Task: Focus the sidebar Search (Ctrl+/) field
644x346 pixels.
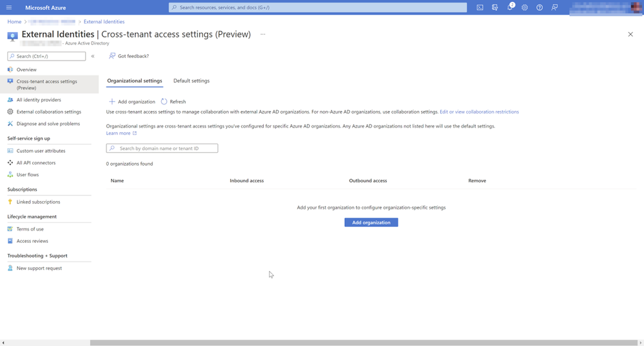Action: coord(46,56)
